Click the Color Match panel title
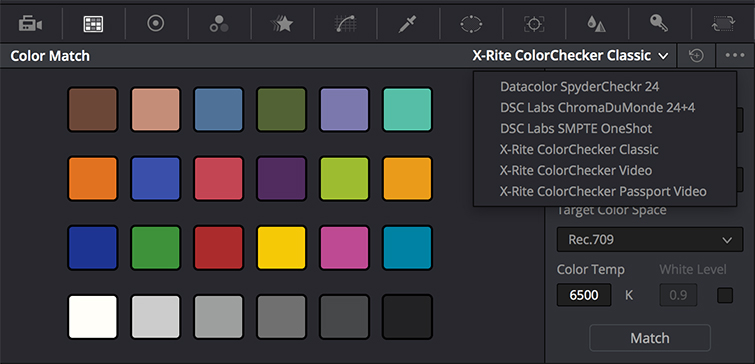 [50, 56]
